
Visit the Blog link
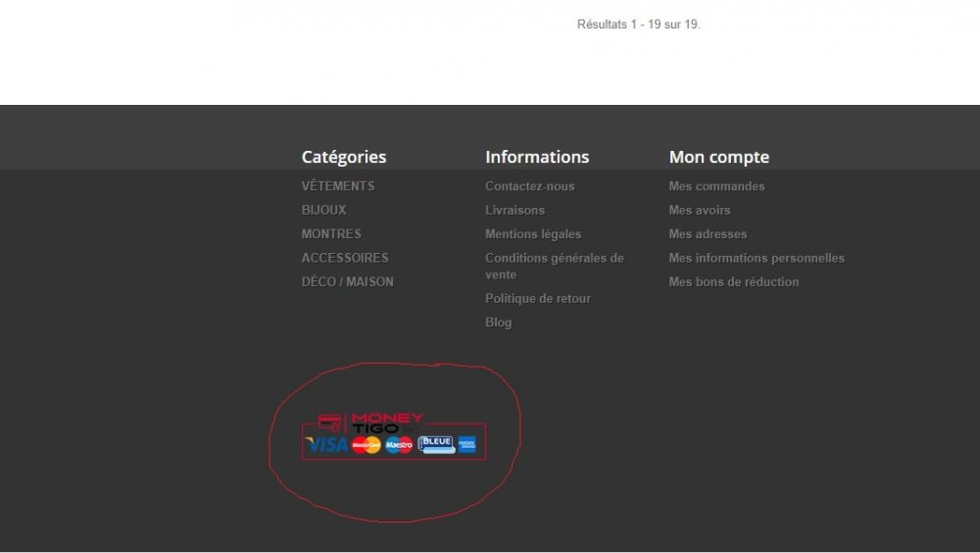[498, 323]
